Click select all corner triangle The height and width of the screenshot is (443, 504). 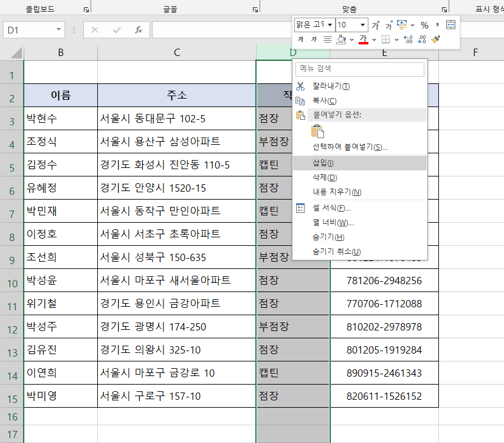(x=16, y=52)
